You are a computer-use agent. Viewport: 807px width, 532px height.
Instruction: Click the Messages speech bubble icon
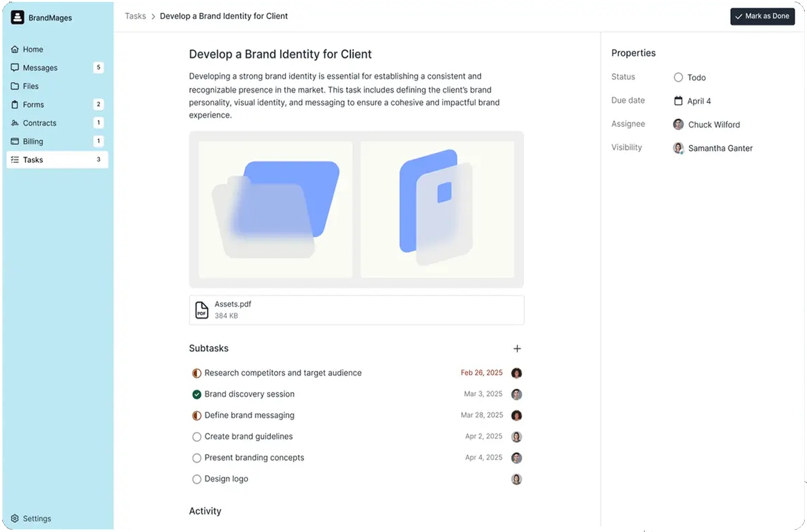pos(15,67)
